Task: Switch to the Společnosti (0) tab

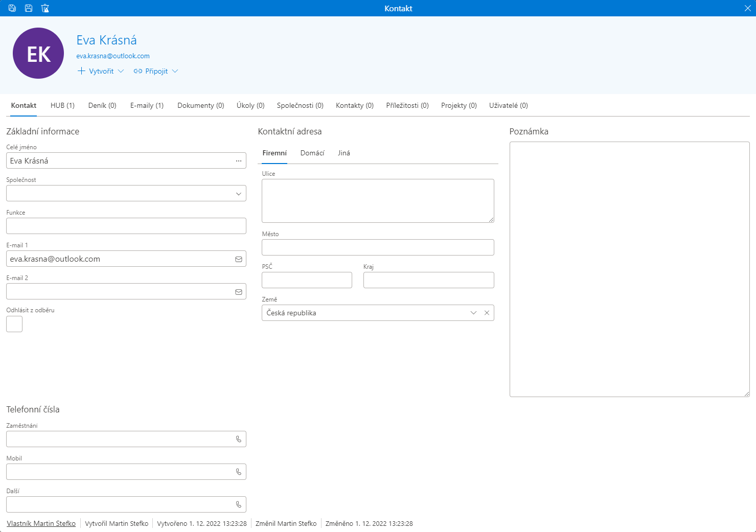Action: [x=300, y=105]
